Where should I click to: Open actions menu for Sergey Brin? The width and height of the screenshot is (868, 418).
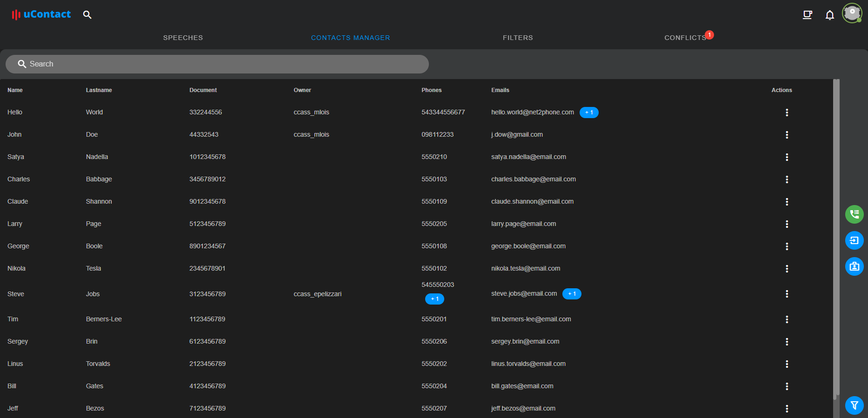click(787, 342)
